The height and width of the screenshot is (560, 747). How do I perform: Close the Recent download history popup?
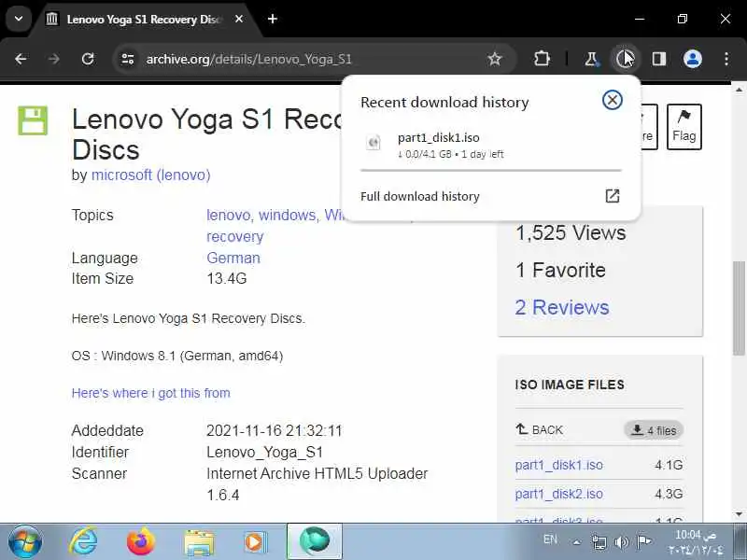pos(613,100)
